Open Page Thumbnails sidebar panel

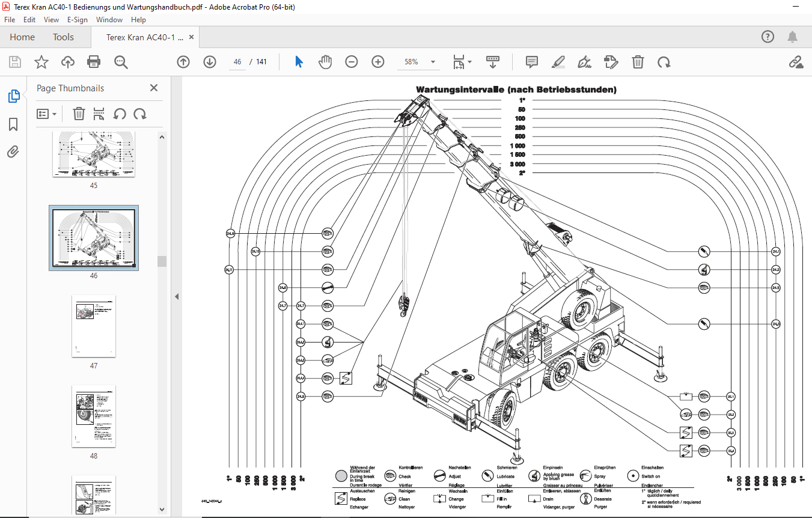tap(13, 96)
